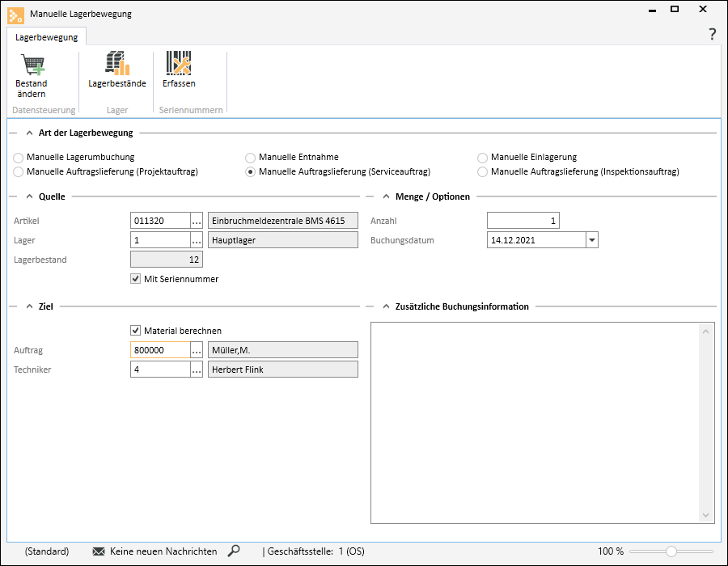
Task: Open Lager lookup ellipsis button
Action: tap(197, 240)
